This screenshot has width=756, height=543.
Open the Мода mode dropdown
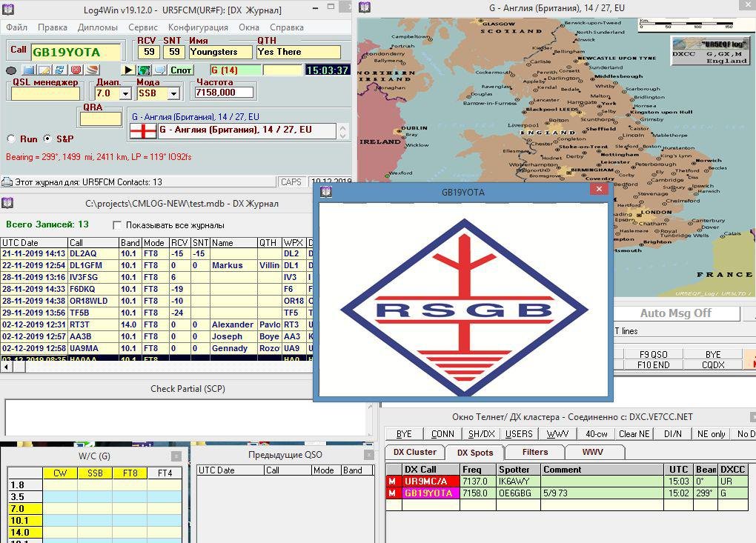click(x=173, y=93)
